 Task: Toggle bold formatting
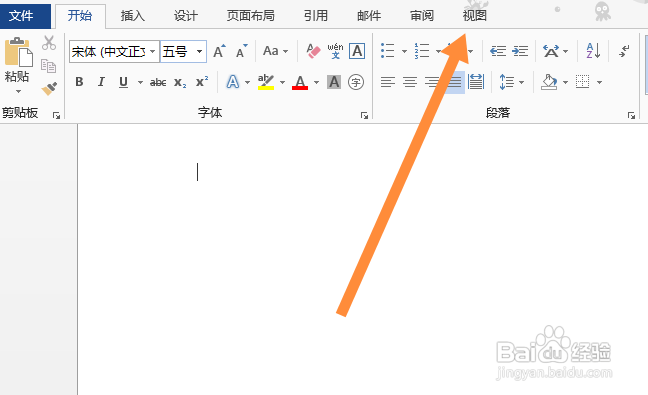coord(79,82)
